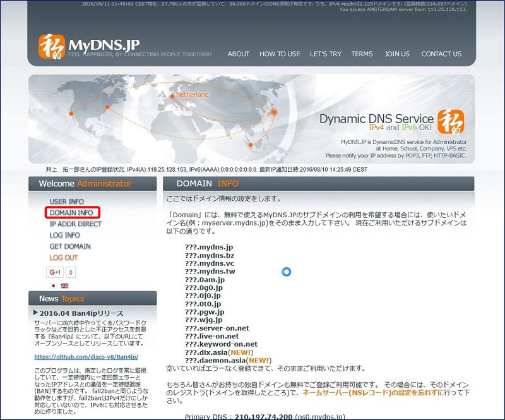Viewport: 505px width, 420px height.
Task: Open the USER INFO sidebar link
Action: coord(67,200)
